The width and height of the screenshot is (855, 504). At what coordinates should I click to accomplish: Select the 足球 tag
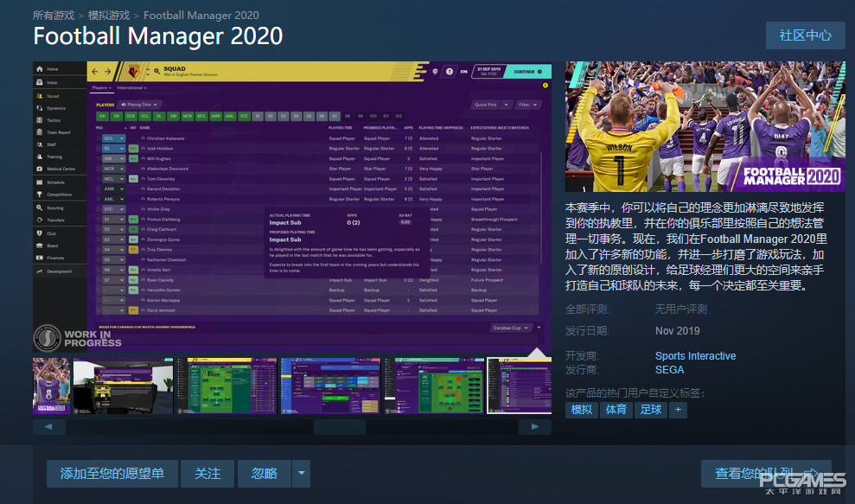click(650, 410)
